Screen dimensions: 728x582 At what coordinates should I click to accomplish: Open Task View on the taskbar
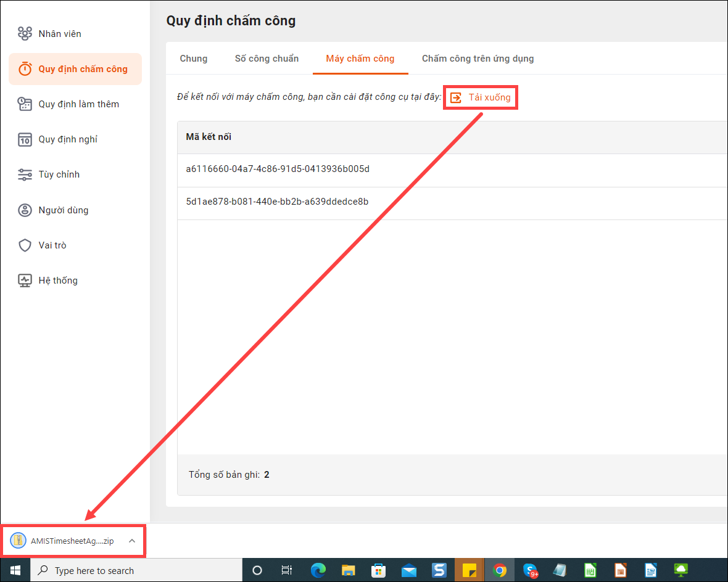coord(287,570)
